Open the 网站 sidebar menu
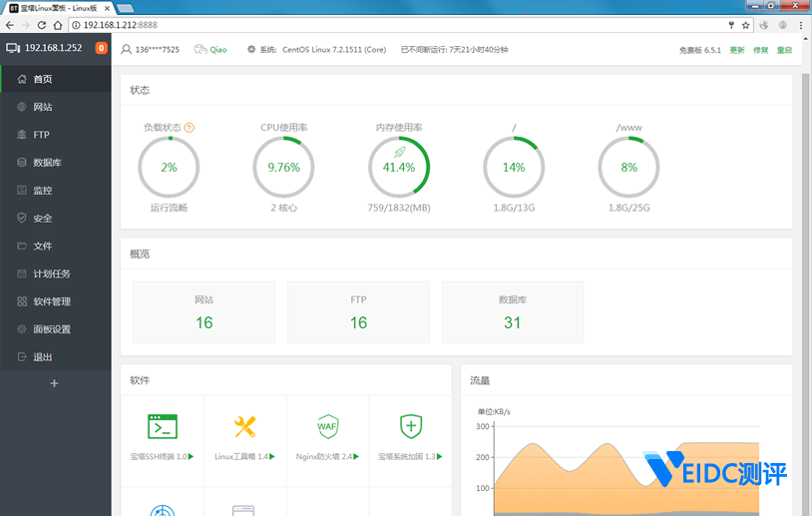Image resolution: width=812 pixels, height=516 pixels. [x=43, y=107]
